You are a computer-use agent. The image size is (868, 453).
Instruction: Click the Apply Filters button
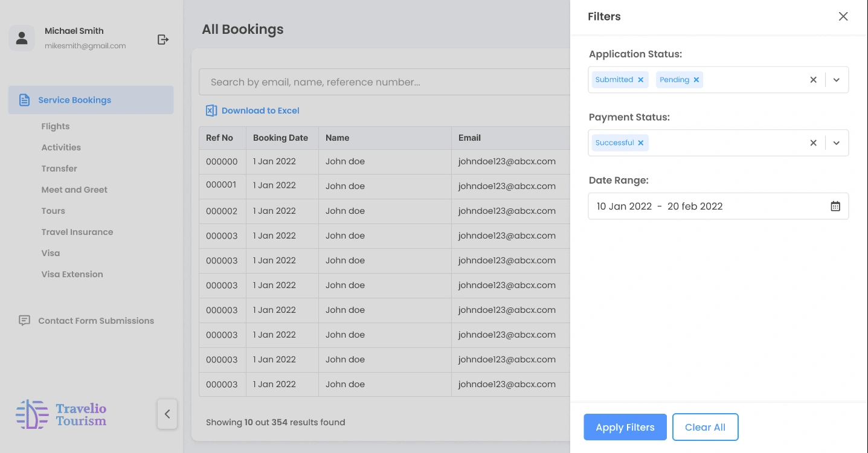(x=625, y=427)
